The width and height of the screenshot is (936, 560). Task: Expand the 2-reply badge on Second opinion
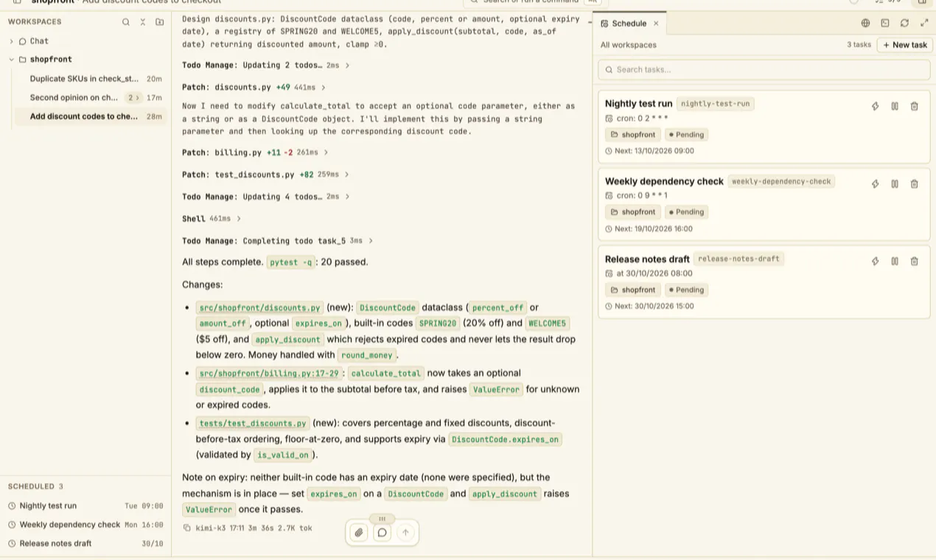133,97
